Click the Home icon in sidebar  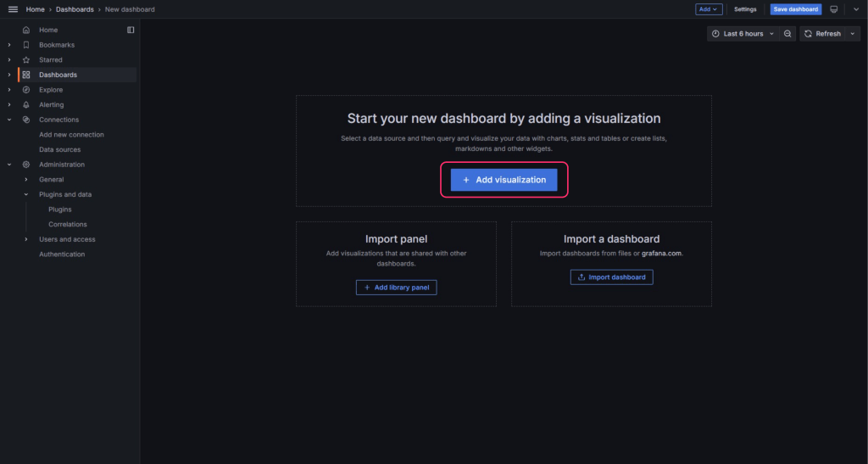point(26,30)
